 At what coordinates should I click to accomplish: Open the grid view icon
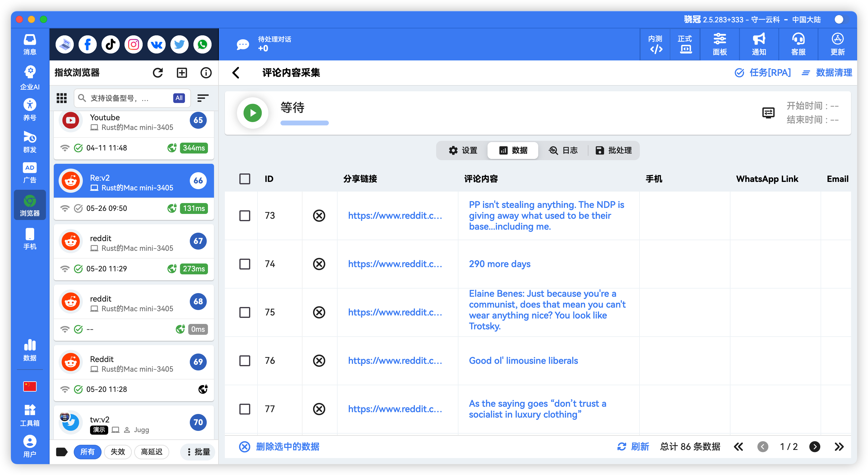[x=62, y=98]
